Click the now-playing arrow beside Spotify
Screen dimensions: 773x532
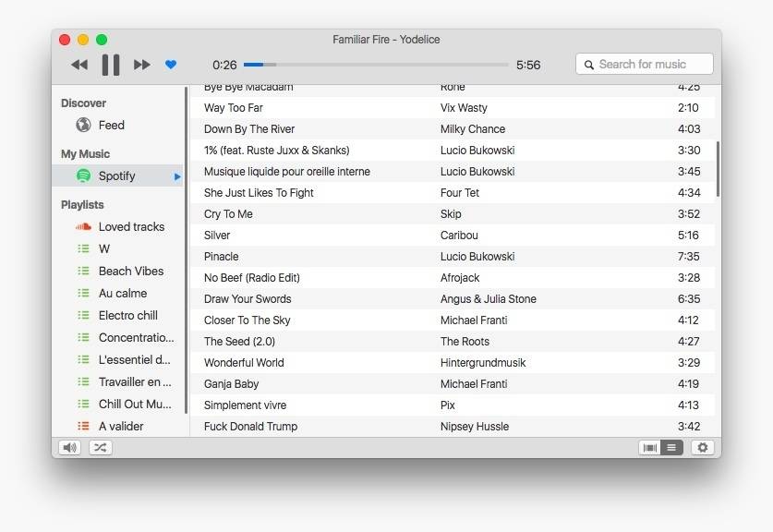pos(177,176)
